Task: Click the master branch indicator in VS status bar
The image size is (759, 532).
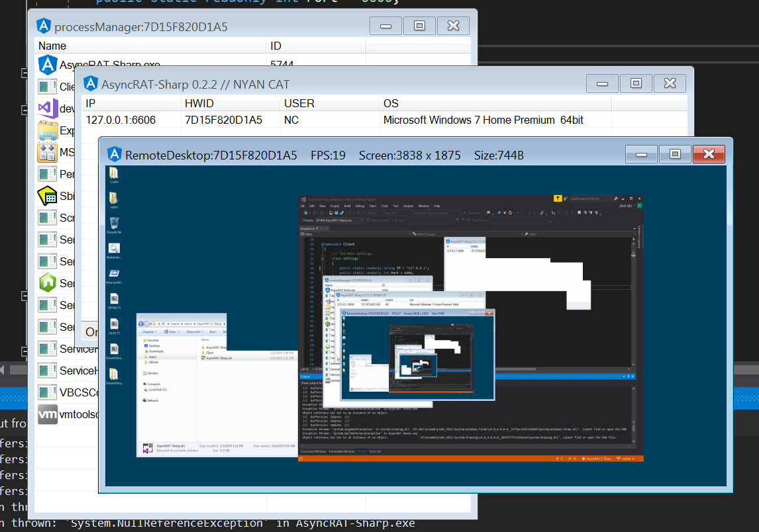Action: coord(625,459)
